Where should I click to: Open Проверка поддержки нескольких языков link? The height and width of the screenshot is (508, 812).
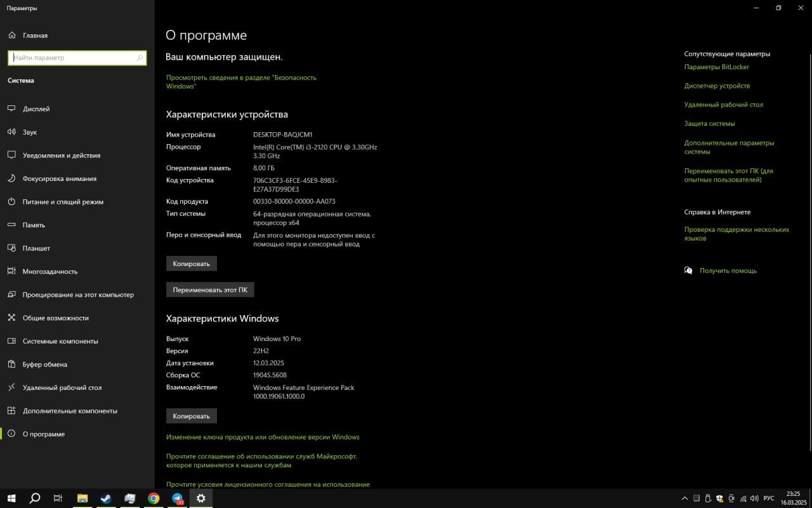click(737, 234)
